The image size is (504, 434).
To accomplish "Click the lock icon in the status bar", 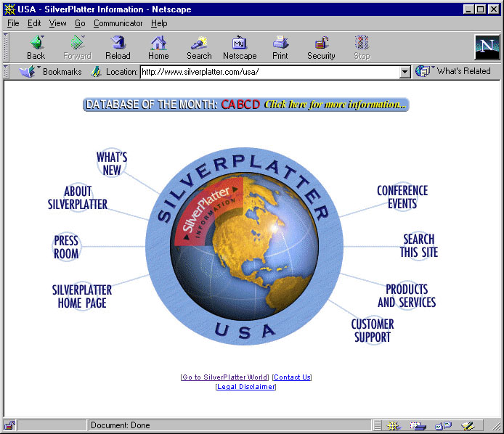I will click(x=9, y=425).
